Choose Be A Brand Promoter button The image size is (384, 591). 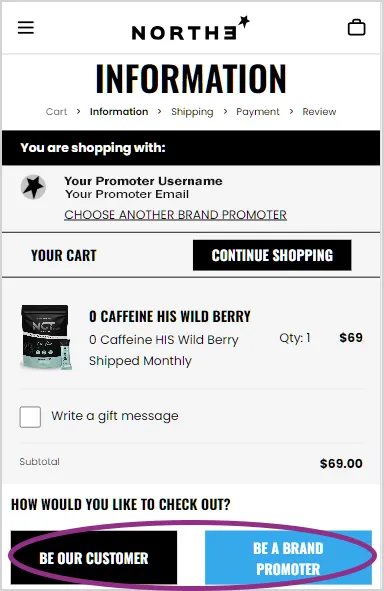pos(288,558)
